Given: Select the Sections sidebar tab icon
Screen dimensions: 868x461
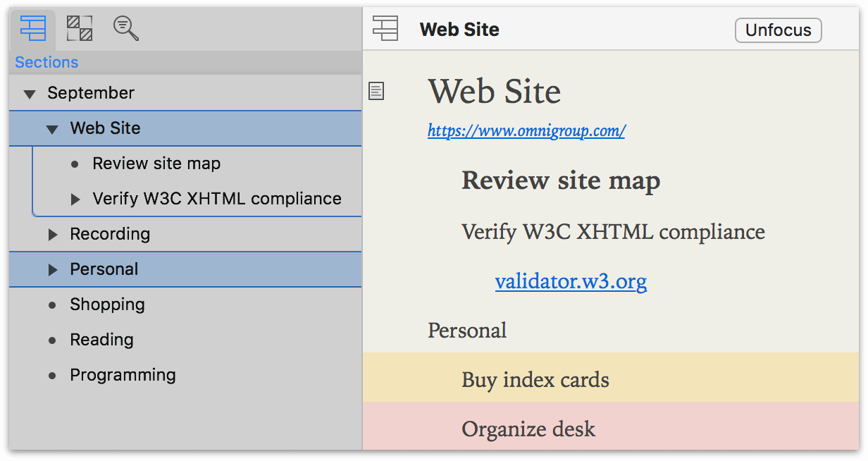Looking at the screenshot, I should click(32, 28).
